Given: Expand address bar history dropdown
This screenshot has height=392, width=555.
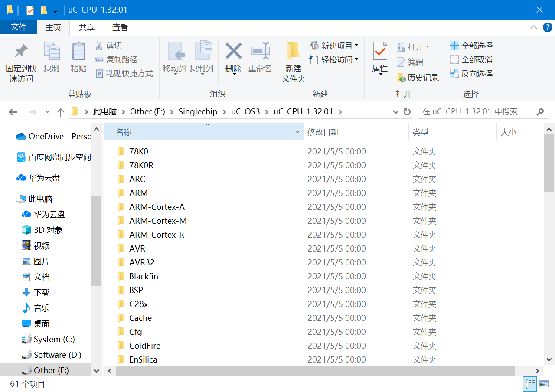Looking at the screenshot, I should (x=395, y=112).
